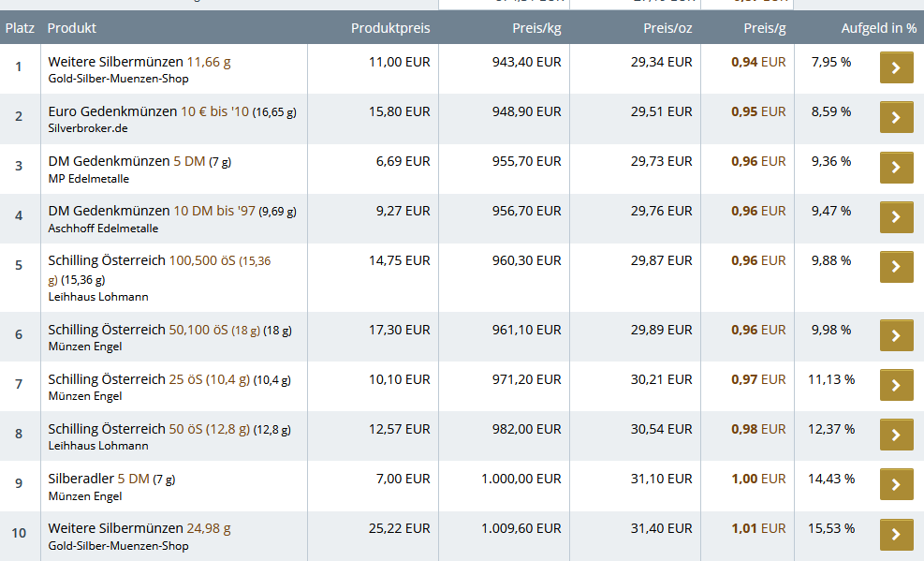The image size is (924, 561).
Task: Open arrow button for rank 1 Weitere Silbermünzen 11,66 g
Action: click(896, 67)
